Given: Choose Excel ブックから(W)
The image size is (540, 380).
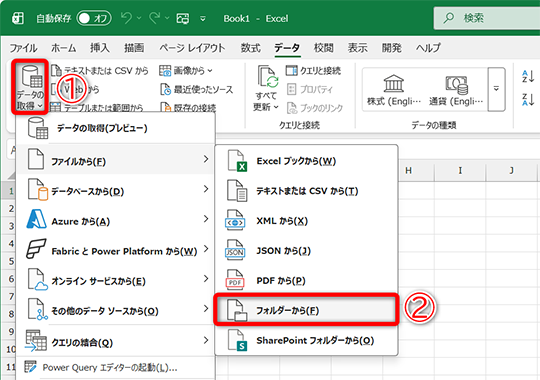Looking at the screenshot, I should (306, 161).
